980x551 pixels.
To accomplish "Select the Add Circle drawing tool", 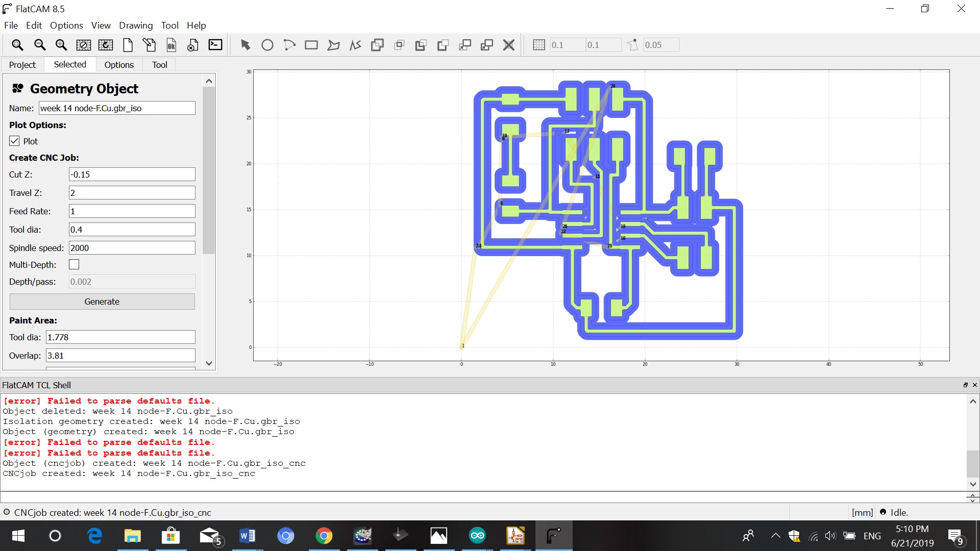I will [267, 45].
